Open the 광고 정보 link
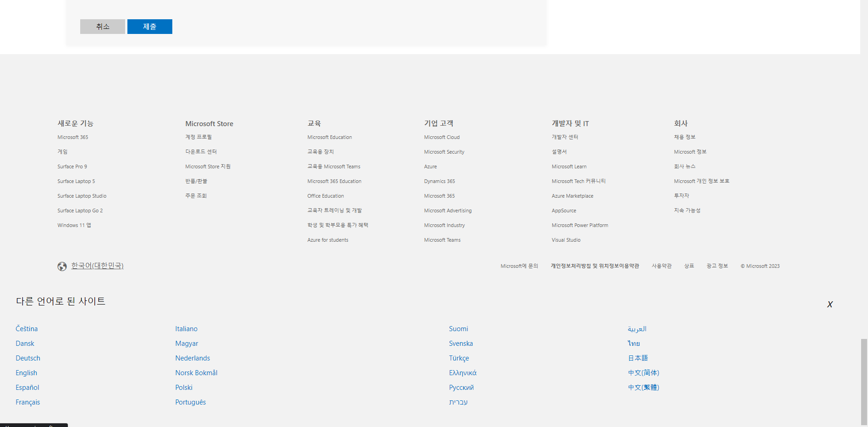868x427 pixels. 717,266
